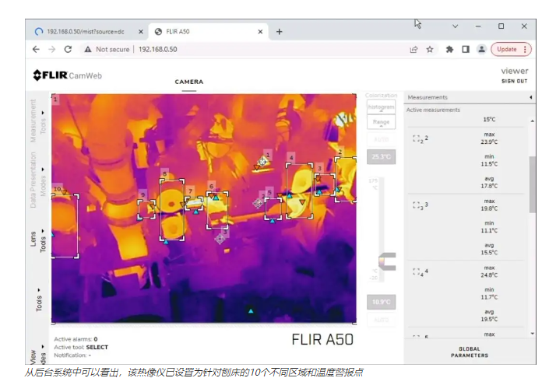The height and width of the screenshot is (392, 556).
Task: Collapse the Measurements panel arrow
Action: click(531, 98)
